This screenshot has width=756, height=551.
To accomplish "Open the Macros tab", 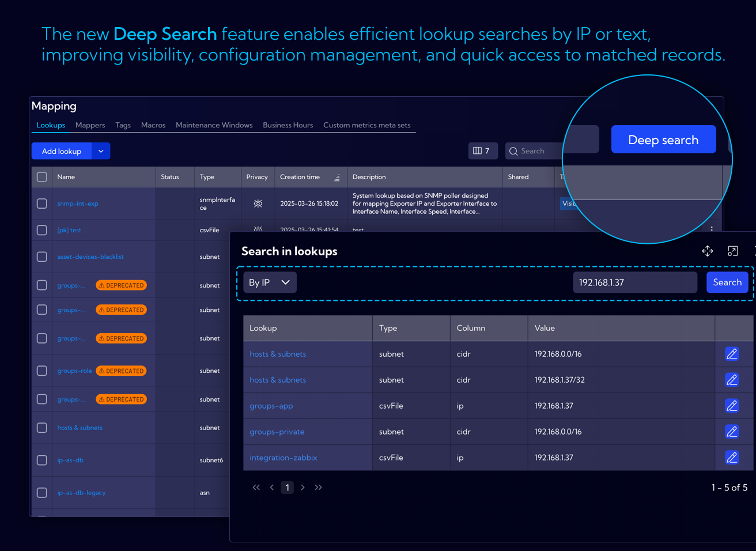I will (153, 125).
